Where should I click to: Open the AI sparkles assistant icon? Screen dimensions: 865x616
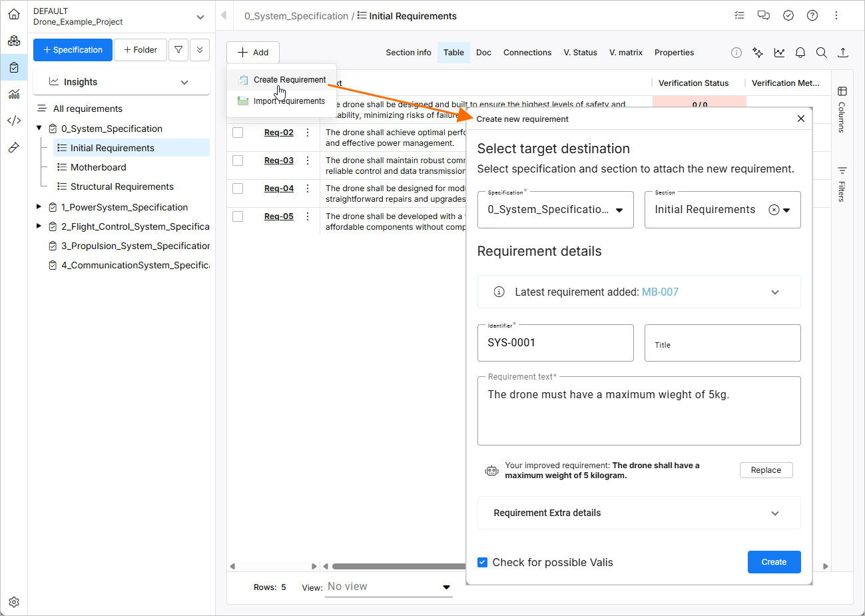click(x=757, y=52)
